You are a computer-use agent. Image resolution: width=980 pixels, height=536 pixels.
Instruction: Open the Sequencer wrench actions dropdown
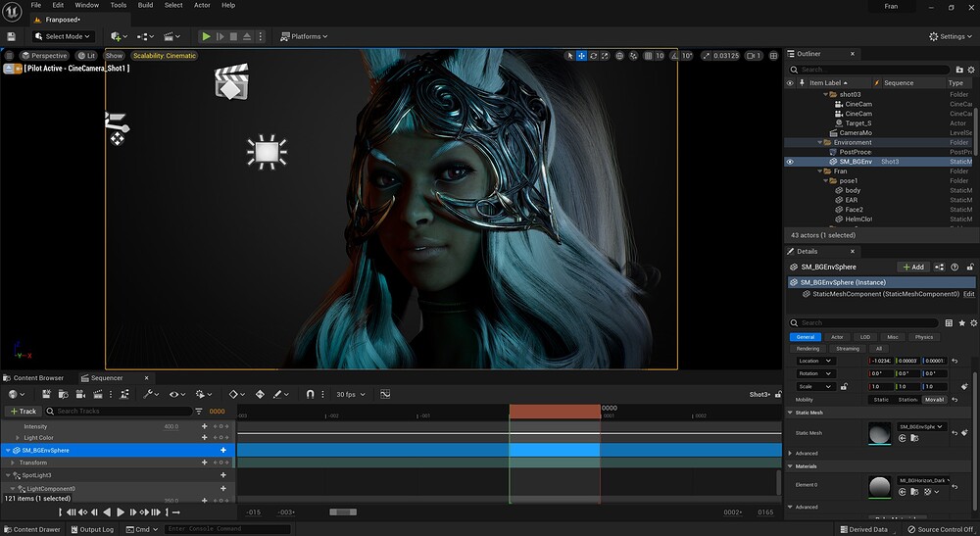coord(151,394)
